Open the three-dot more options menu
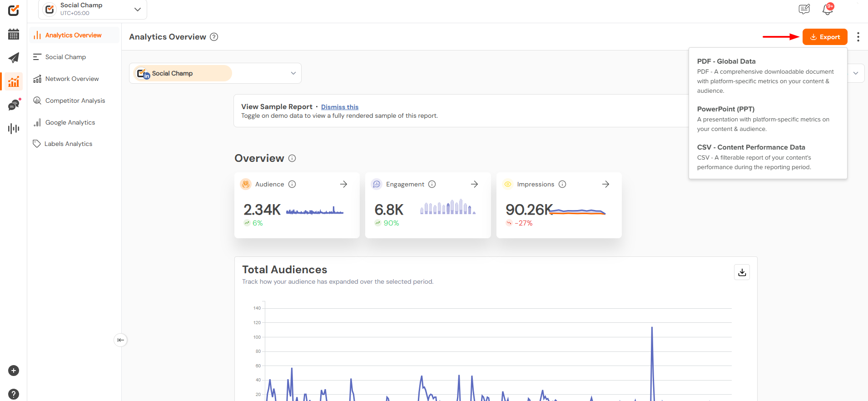This screenshot has height=401, width=868. pos(858,37)
